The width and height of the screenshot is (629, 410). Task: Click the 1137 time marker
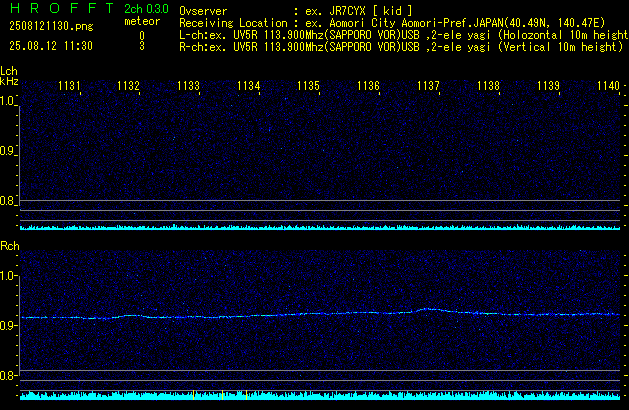(x=428, y=86)
